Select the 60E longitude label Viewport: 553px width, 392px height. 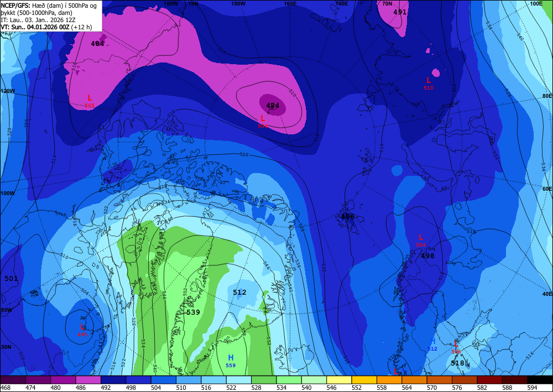tap(547, 189)
